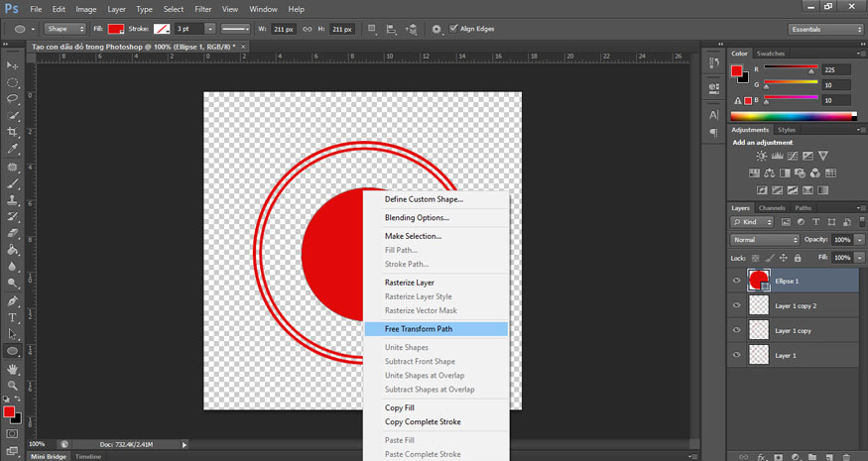This screenshot has width=868, height=461.
Task: Select the Lasso tool
Action: point(12,98)
